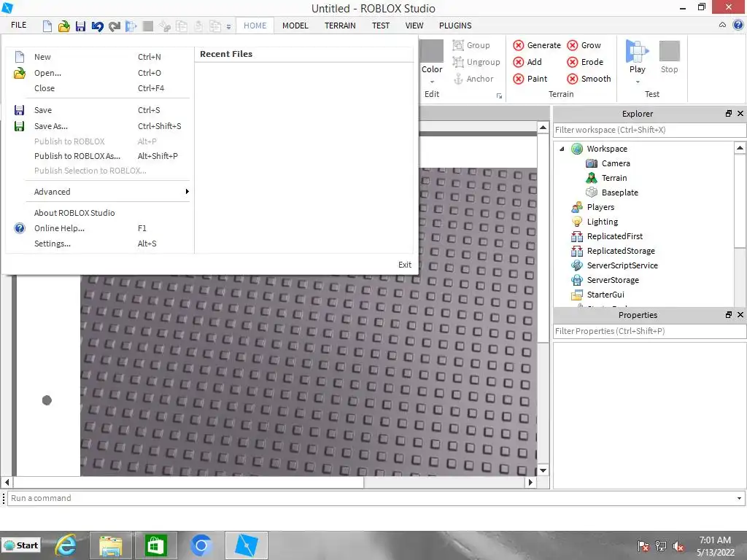747x560 pixels.
Task: Click the New file icon in quick access toolbar
Action: point(47,26)
